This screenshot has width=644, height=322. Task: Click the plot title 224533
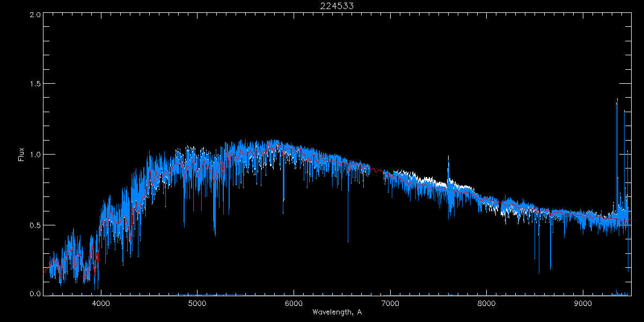coord(337,6)
